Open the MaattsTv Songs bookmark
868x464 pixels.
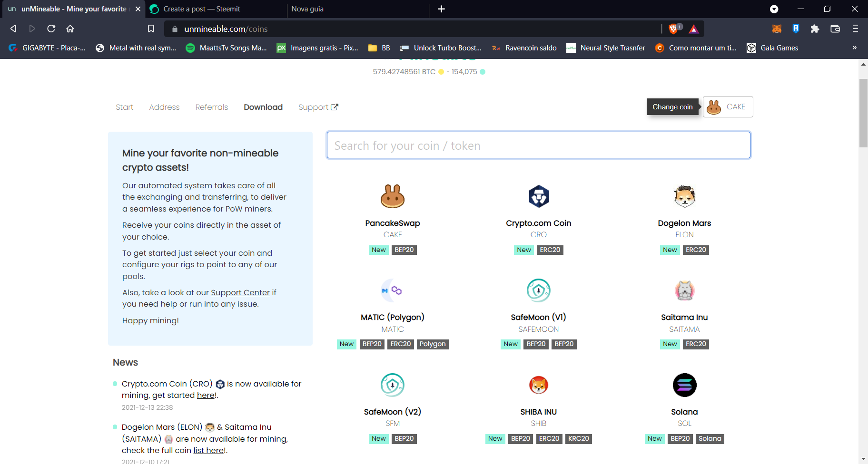coord(227,48)
